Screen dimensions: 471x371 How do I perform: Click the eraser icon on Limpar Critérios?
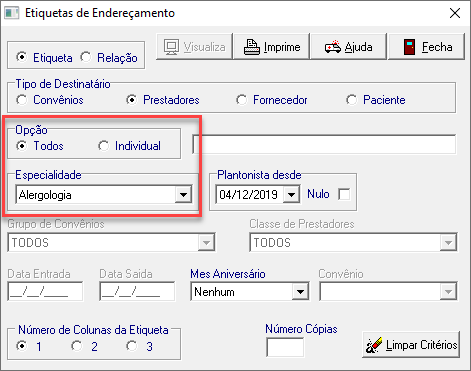pyautogui.click(x=374, y=345)
